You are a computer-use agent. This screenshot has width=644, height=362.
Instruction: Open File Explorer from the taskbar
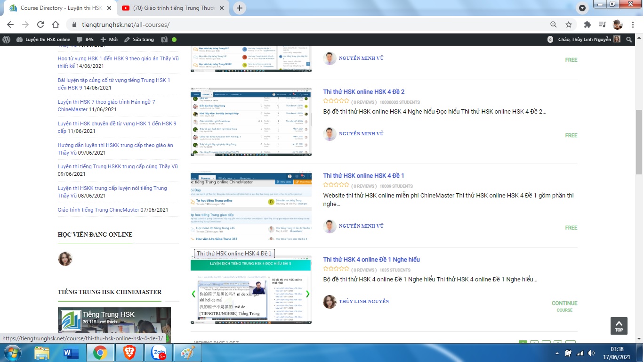tap(42, 353)
